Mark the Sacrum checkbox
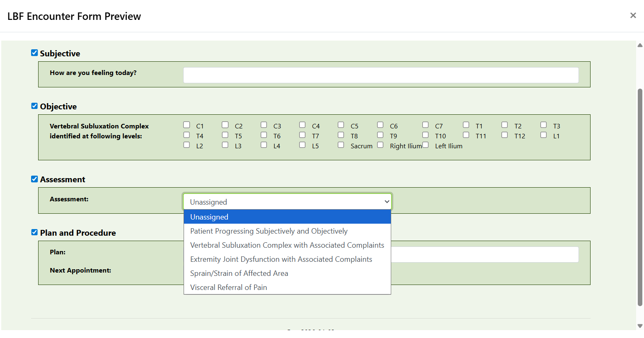This screenshot has height=338, width=644. [x=341, y=145]
